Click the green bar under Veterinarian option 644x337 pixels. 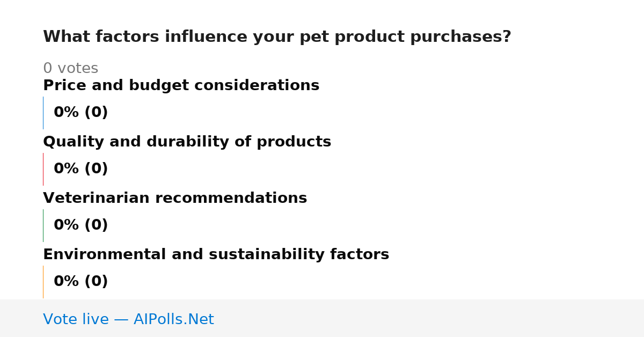click(43, 225)
